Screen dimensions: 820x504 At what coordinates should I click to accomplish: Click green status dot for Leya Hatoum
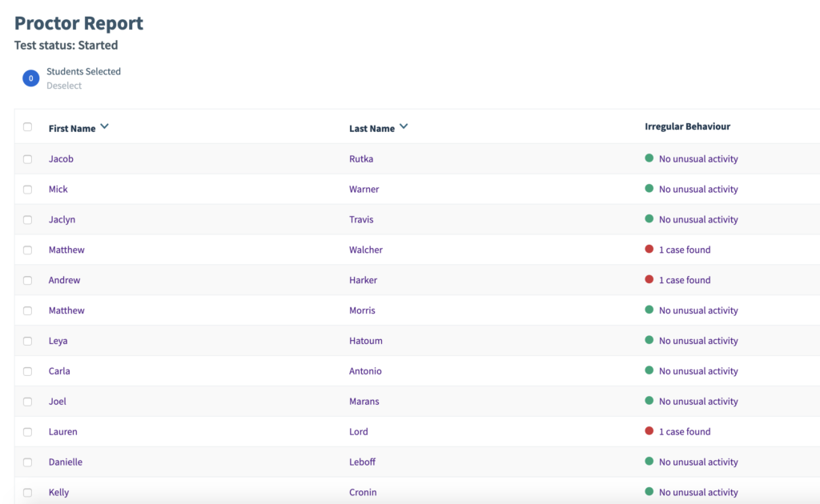[x=649, y=340]
